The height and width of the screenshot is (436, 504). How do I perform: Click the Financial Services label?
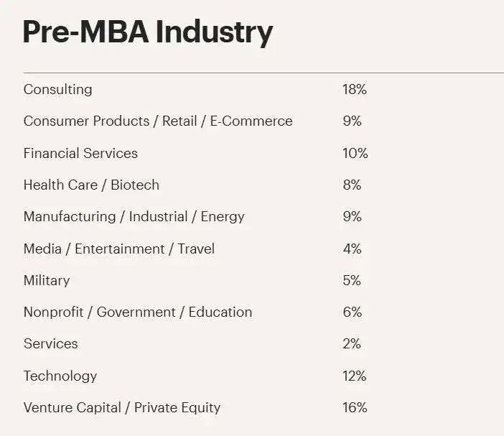80,153
